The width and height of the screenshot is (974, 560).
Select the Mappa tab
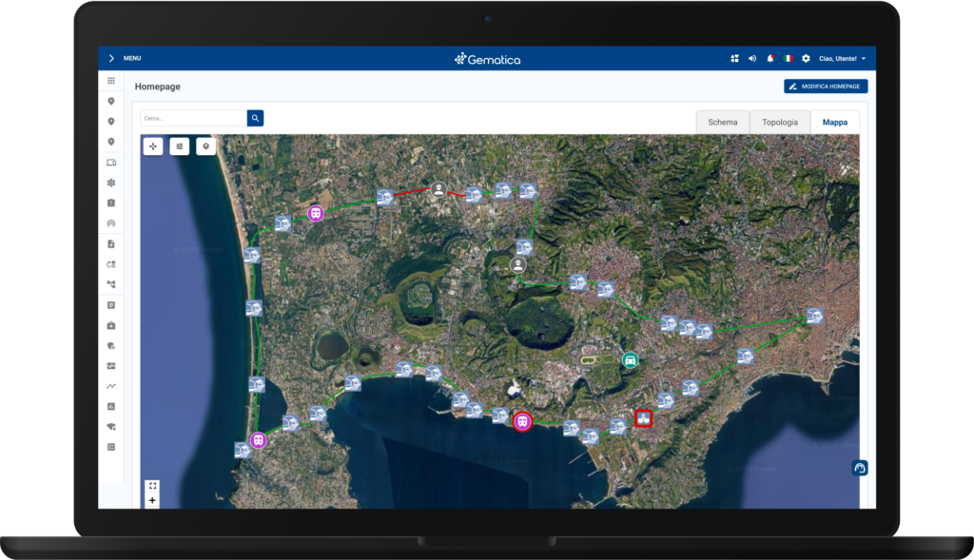[835, 123]
